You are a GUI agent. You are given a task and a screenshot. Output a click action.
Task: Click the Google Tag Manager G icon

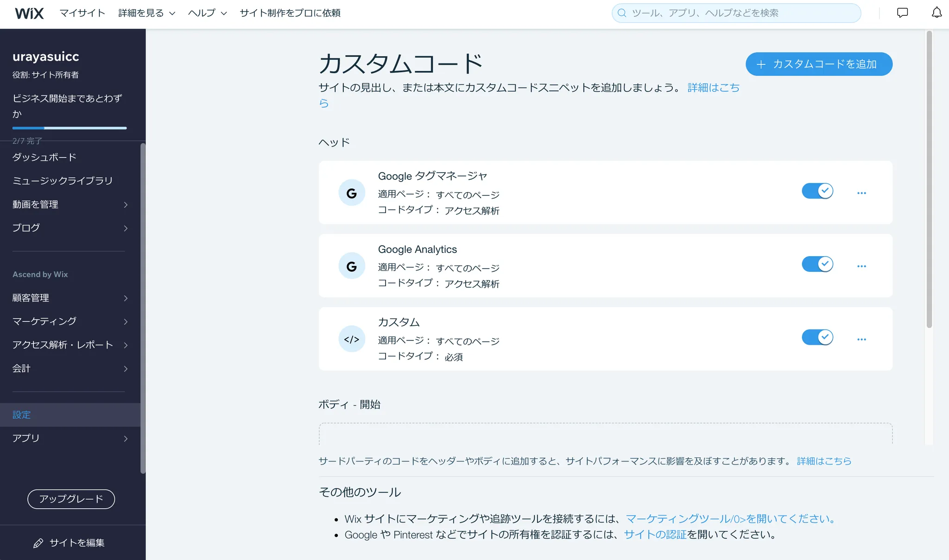(x=352, y=193)
